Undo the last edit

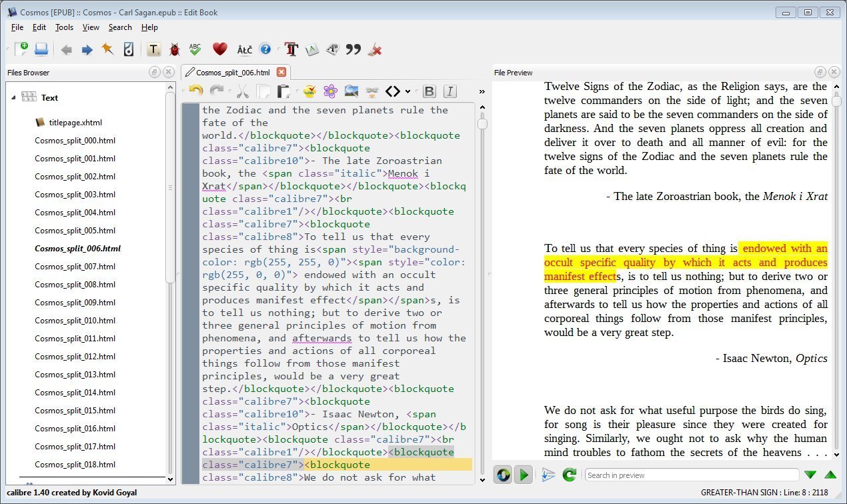click(194, 91)
